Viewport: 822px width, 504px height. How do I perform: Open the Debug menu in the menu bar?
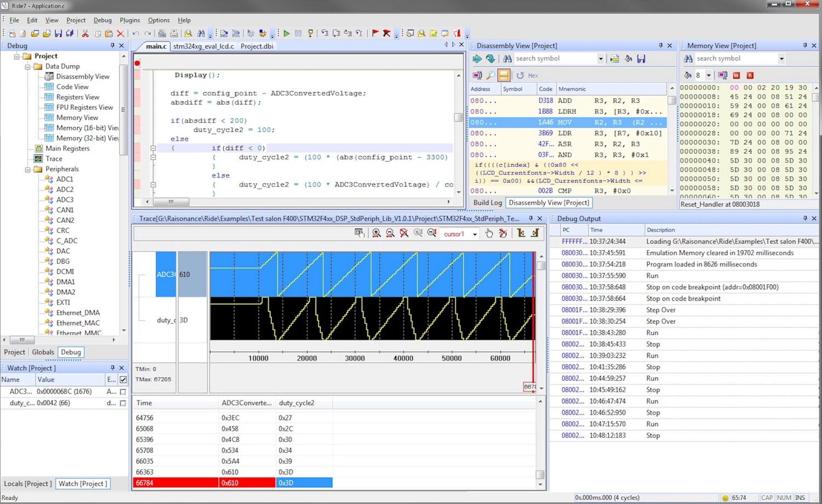click(103, 20)
